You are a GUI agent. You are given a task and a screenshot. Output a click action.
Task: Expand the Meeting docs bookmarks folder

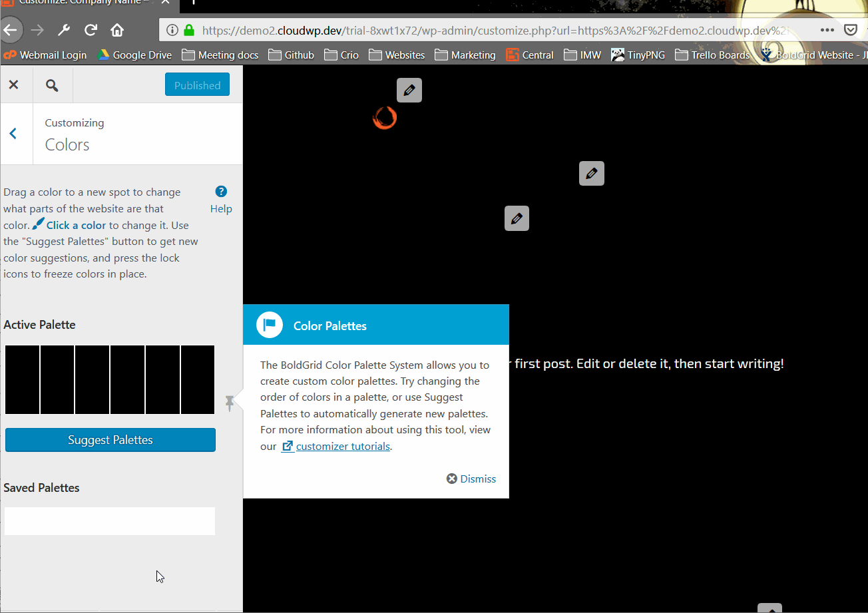220,55
